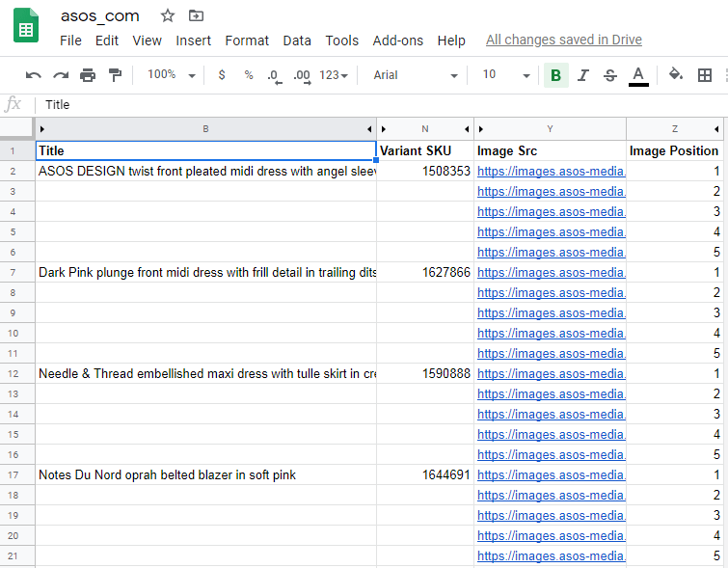
Task: Expand hidden columns right of column N
Action: pos(467,129)
